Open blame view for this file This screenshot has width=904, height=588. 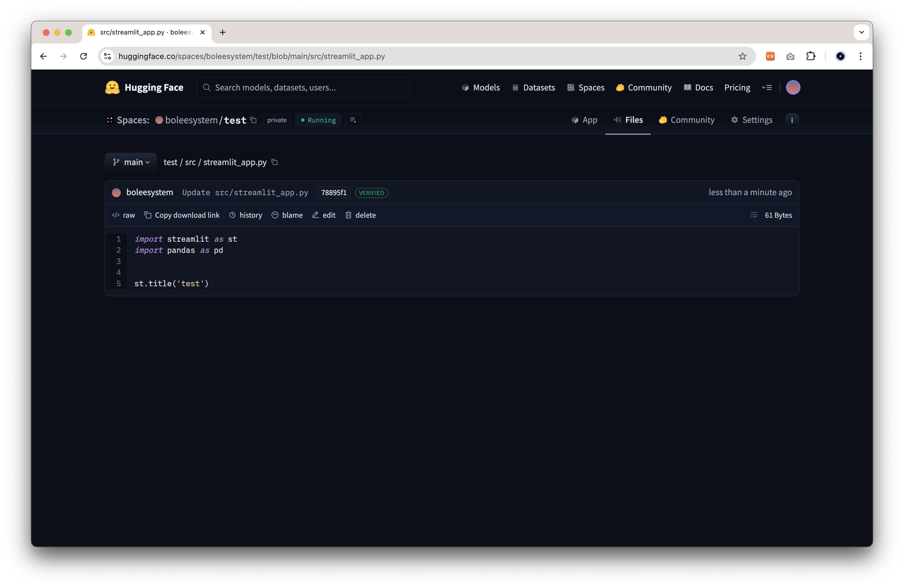287,215
